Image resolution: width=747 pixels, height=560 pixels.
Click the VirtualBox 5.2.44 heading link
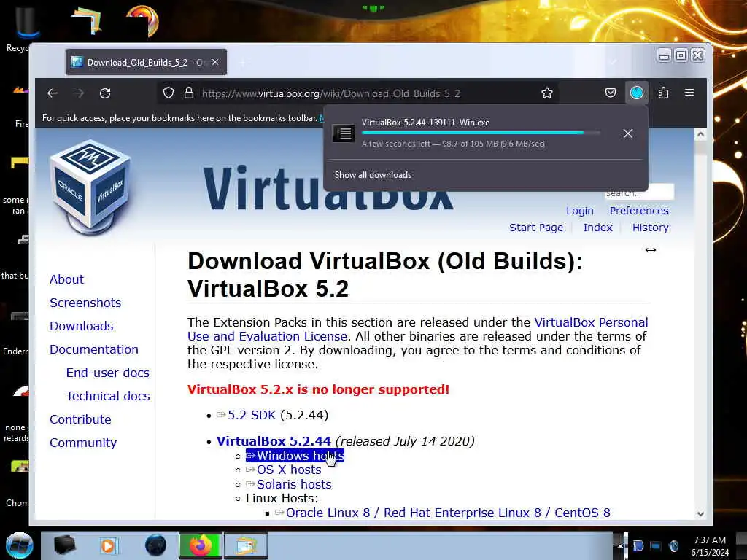[x=274, y=441]
